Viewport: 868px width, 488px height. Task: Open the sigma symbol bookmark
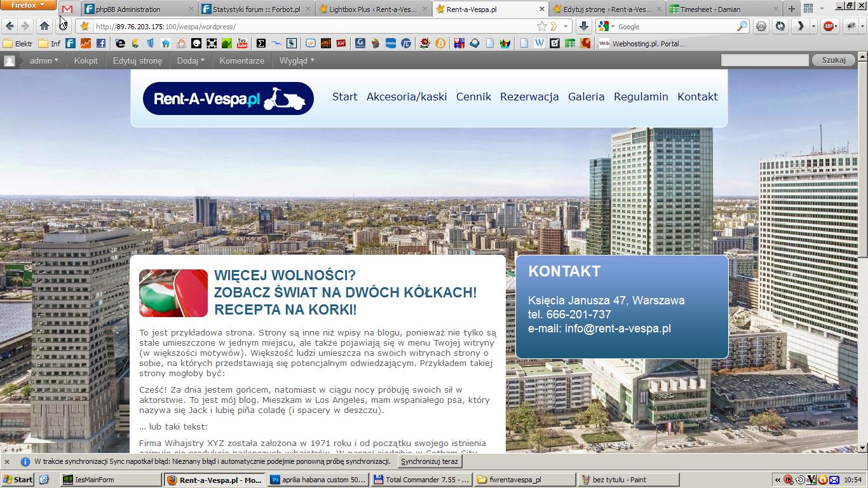click(261, 43)
